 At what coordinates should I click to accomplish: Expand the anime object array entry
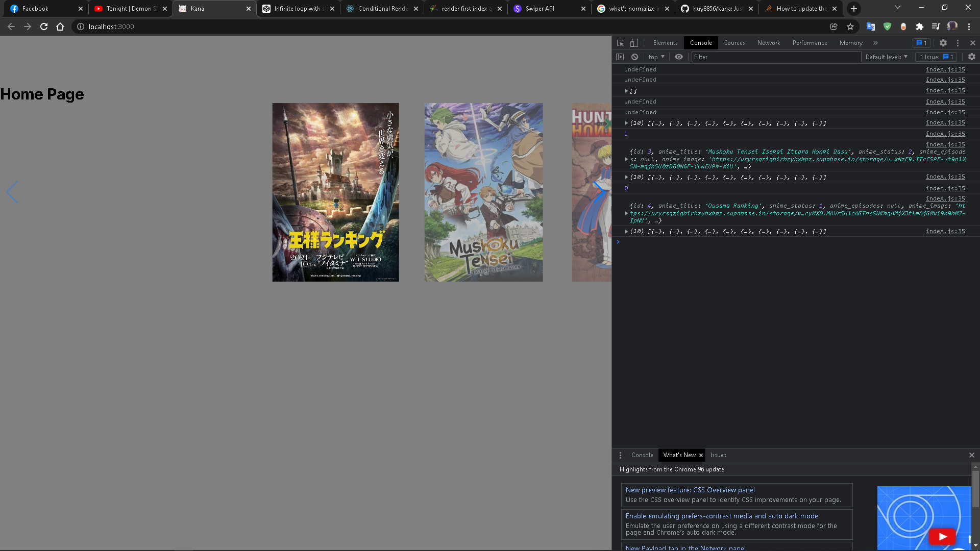click(625, 123)
